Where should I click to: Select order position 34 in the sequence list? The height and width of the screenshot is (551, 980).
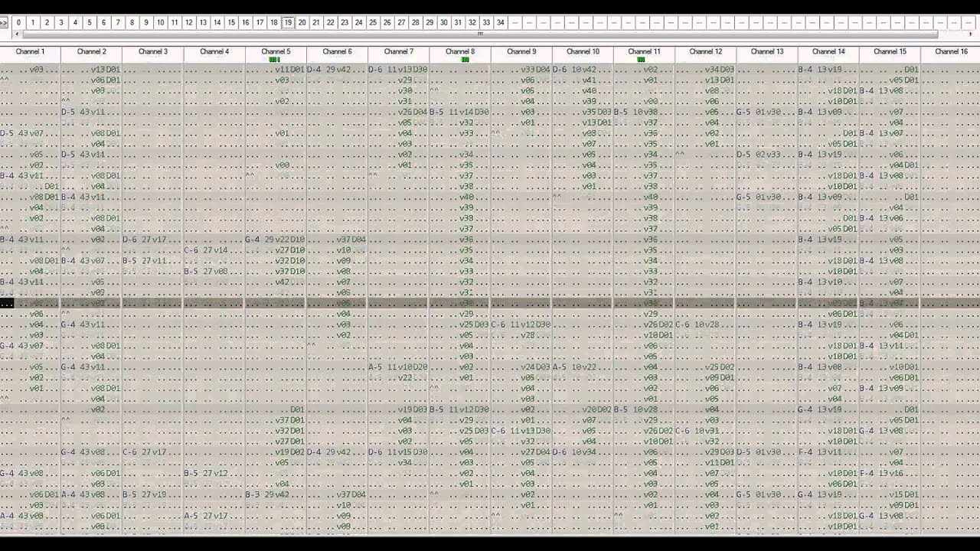click(x=501, y=23)
